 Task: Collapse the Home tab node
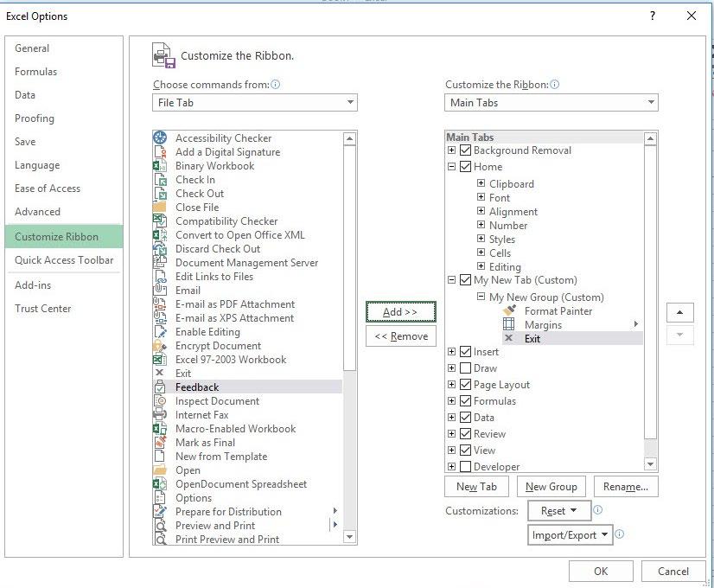451,166
